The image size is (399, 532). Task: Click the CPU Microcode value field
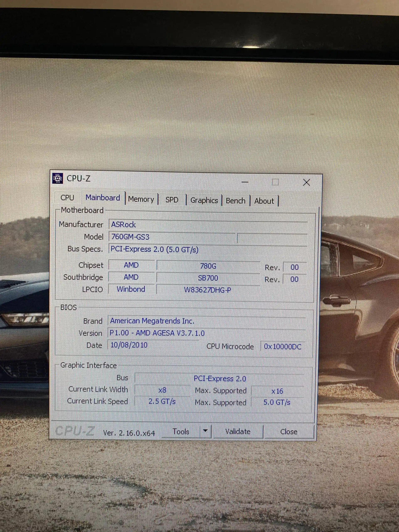coord(282,347)
